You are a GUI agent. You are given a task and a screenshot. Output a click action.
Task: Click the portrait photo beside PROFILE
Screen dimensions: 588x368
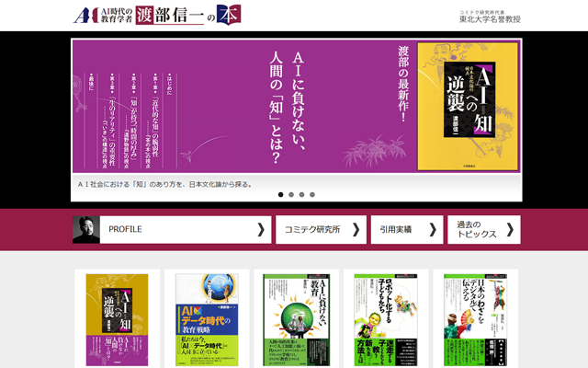86,229
